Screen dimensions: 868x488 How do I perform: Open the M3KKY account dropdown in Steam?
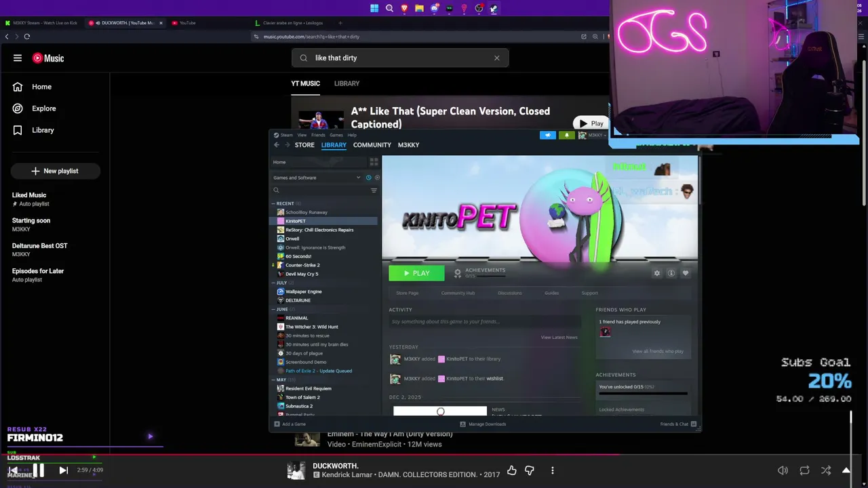[x=593, y=136]
